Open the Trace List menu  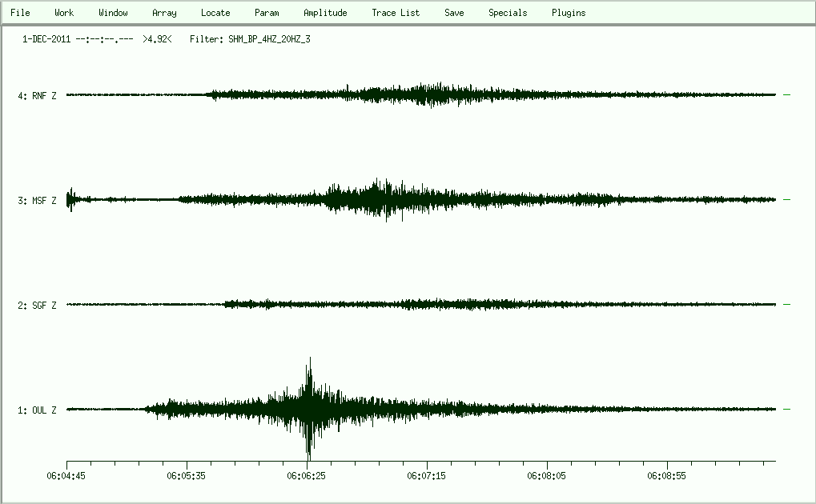pos(396,13)
